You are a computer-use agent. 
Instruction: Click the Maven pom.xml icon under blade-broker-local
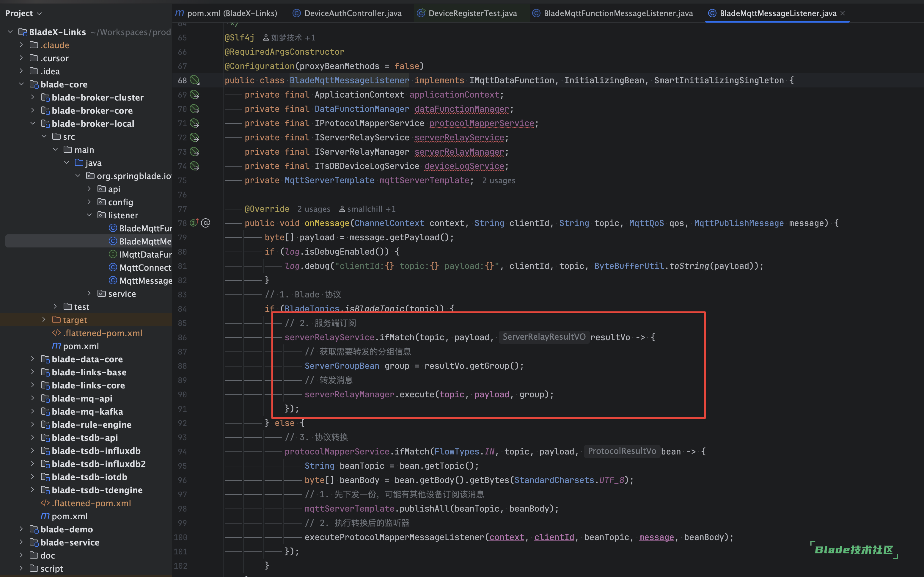[x=56, y=346]
